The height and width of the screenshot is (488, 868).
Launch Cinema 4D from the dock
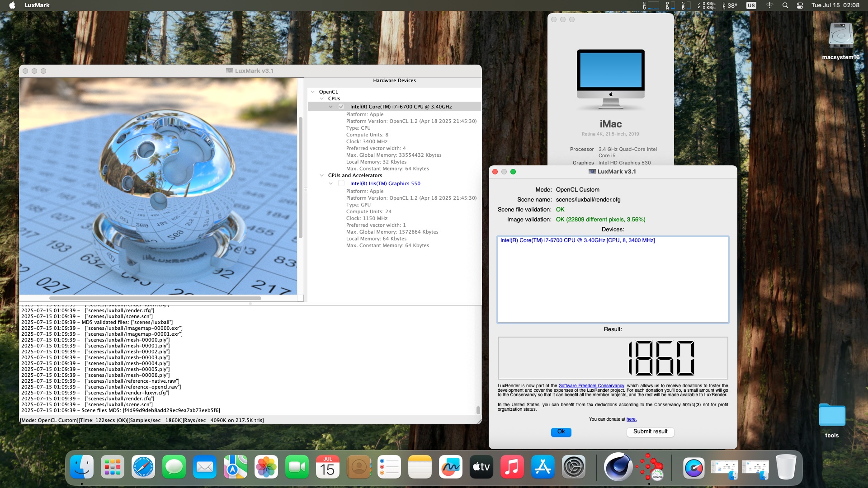(x=618, y=467)
